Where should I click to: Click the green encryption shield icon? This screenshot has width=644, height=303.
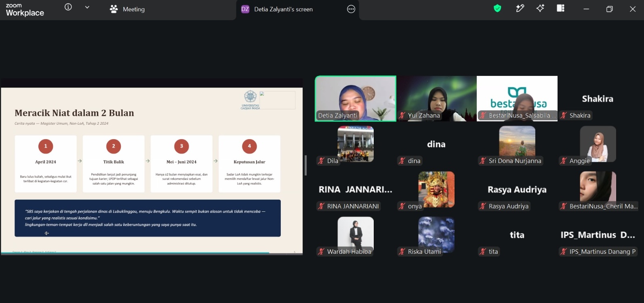click(x=497, y=8)
